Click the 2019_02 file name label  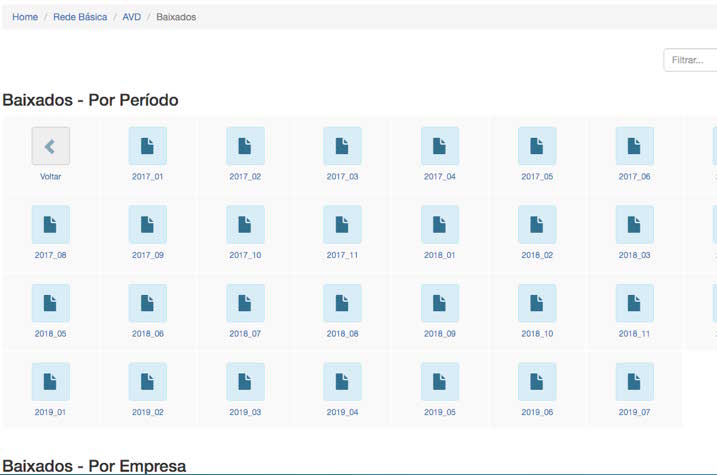[147, 412]
